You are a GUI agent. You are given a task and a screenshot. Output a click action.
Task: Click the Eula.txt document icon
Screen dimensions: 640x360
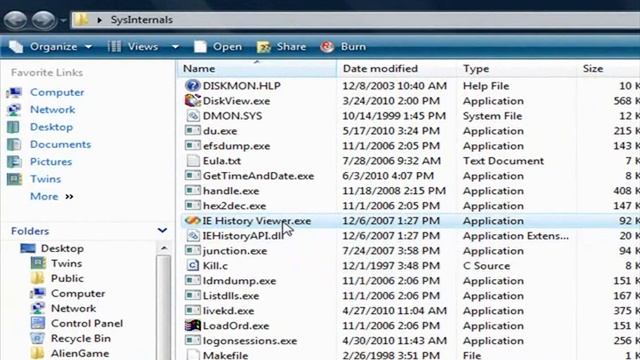tap(192, 161)
